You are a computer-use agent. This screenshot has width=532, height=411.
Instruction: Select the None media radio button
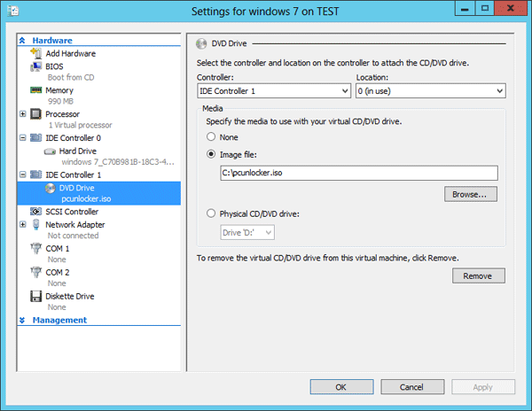211,137
